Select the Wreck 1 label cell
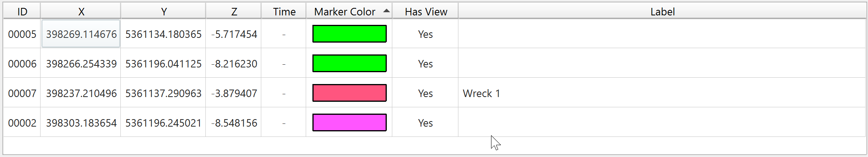Image resolution: width=868 pixels, height=157 pixels. [662, 93]
